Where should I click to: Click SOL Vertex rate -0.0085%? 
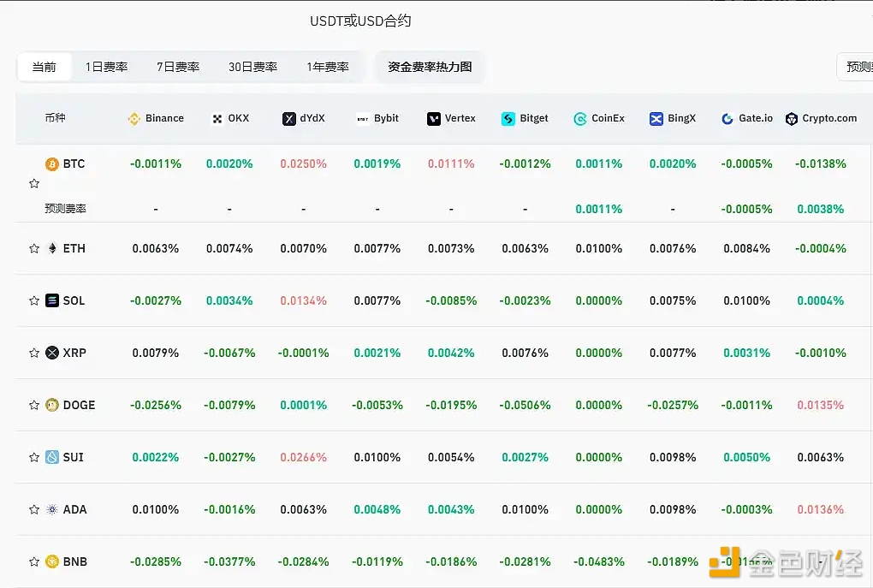[451, 300]
